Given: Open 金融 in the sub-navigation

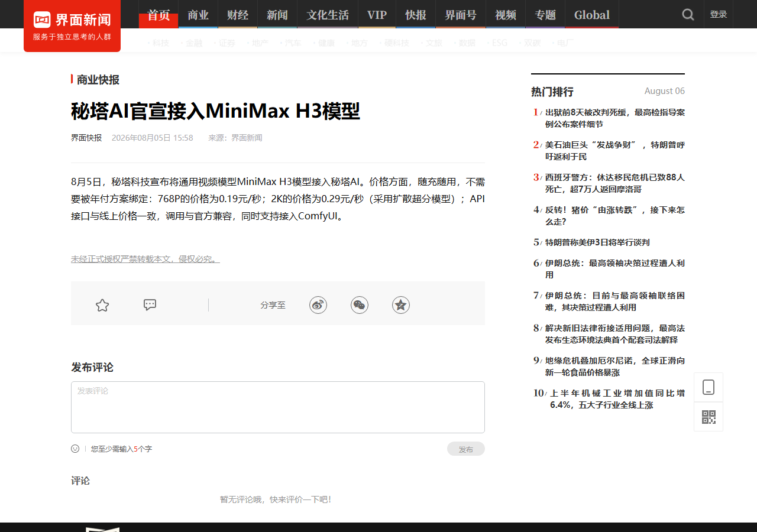Looking at the screenshot, I should [x=194, y=43].
